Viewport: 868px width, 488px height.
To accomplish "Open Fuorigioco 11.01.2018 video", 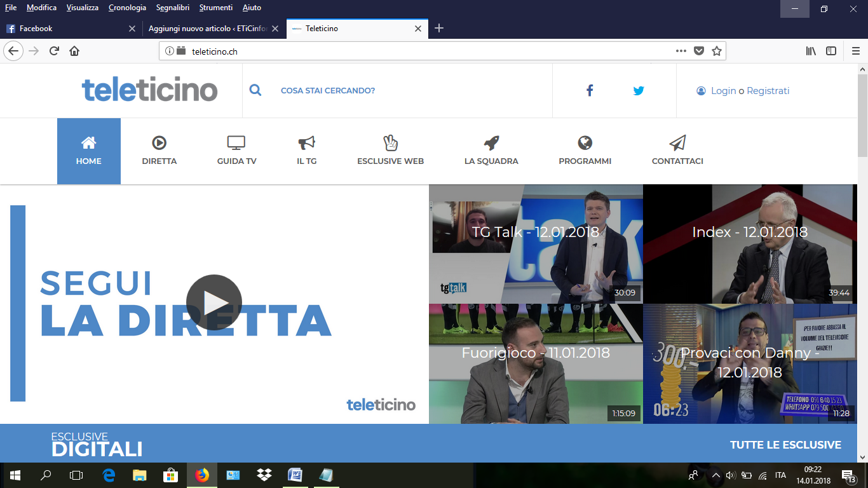I will [536, 363].
